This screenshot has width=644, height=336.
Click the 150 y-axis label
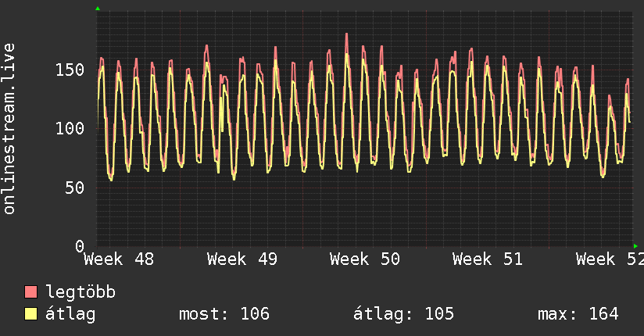point(70,70)
